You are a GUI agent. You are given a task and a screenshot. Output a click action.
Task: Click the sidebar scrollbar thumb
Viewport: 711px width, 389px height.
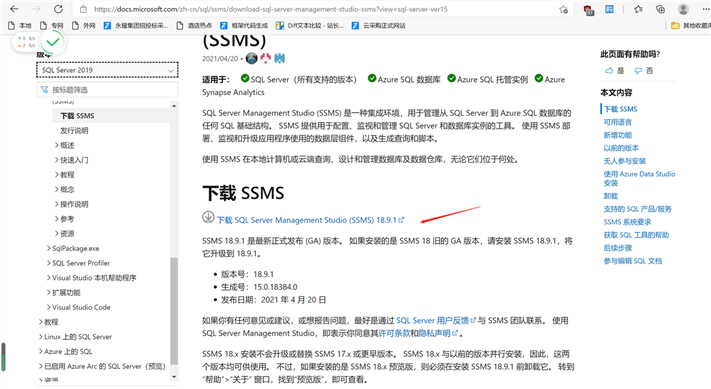click(x=174, y=311)
